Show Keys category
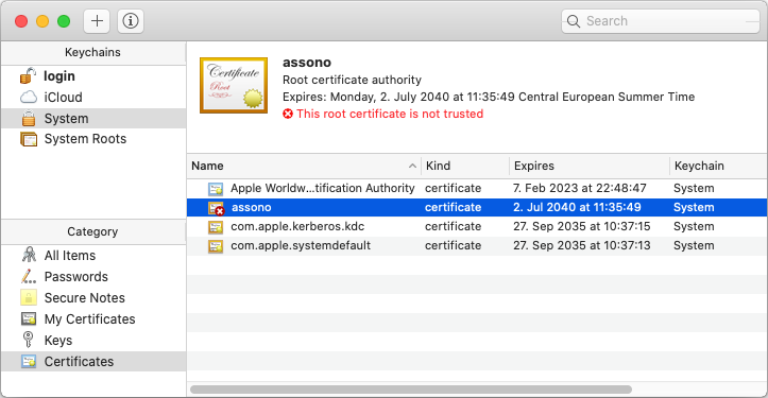This screenshot has width=768, height=398. pyautogui.click(x=94, y=340)
